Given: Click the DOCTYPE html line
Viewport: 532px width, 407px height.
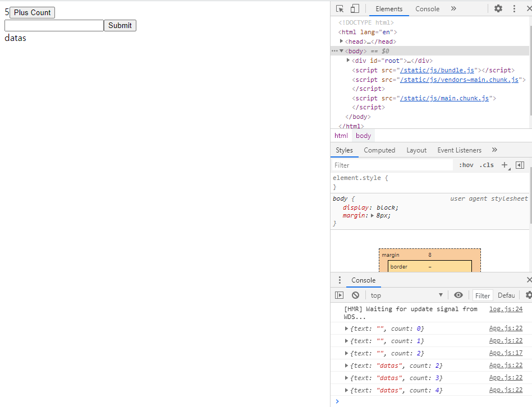Looking at the screenshot, I should point(366,22).
